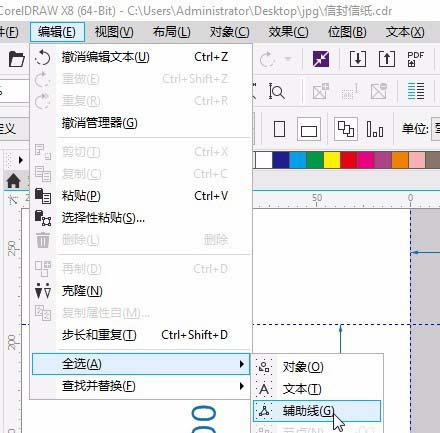The height and width of the screenshot is (433, 440).
Task: Click the all pages layout icon
Action: (x=346, y=129)
